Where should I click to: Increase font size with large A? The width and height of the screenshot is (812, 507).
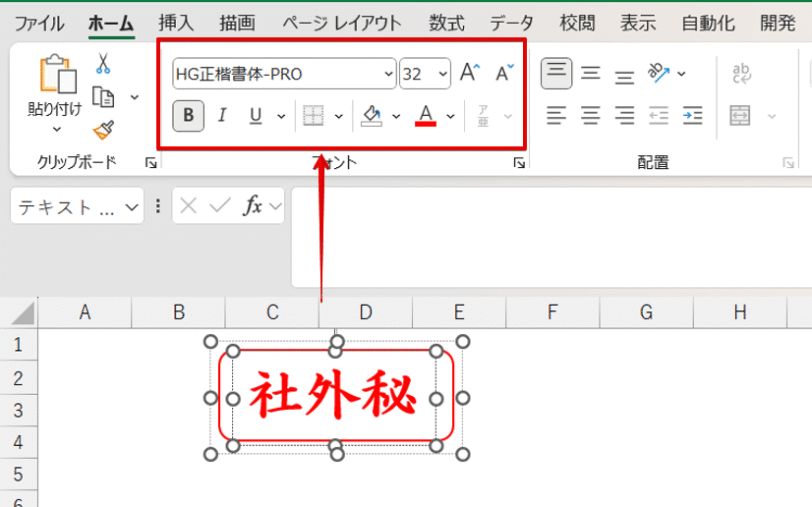[470, 73]
